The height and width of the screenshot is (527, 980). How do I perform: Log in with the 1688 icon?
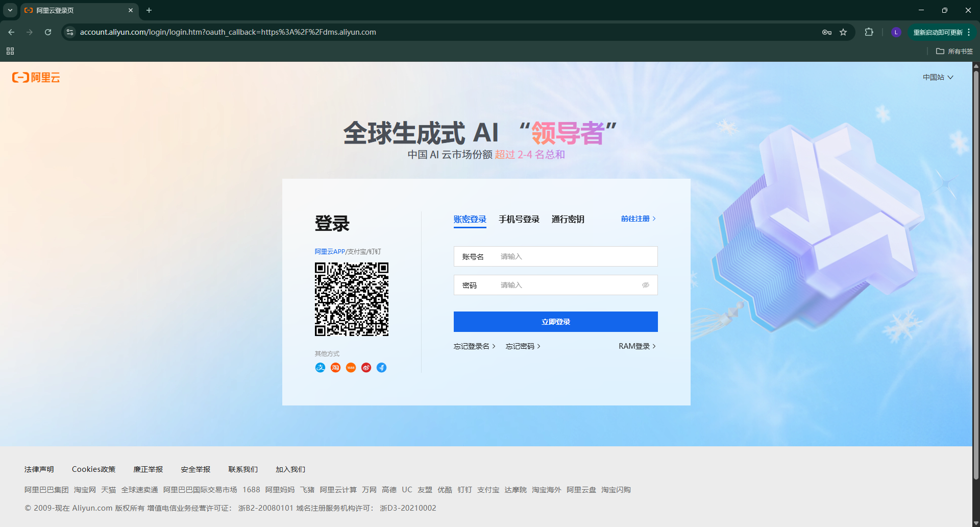(x=351, y=368)
